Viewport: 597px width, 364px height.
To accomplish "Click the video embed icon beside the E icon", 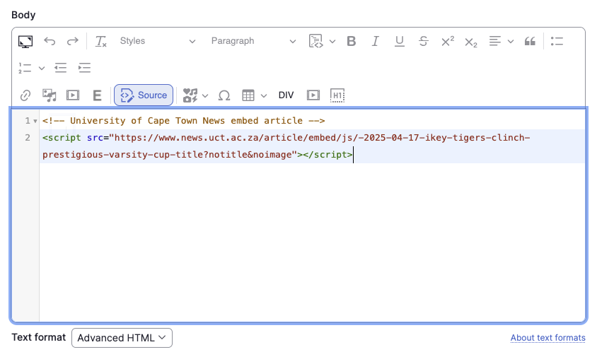I will coord(73,95).
